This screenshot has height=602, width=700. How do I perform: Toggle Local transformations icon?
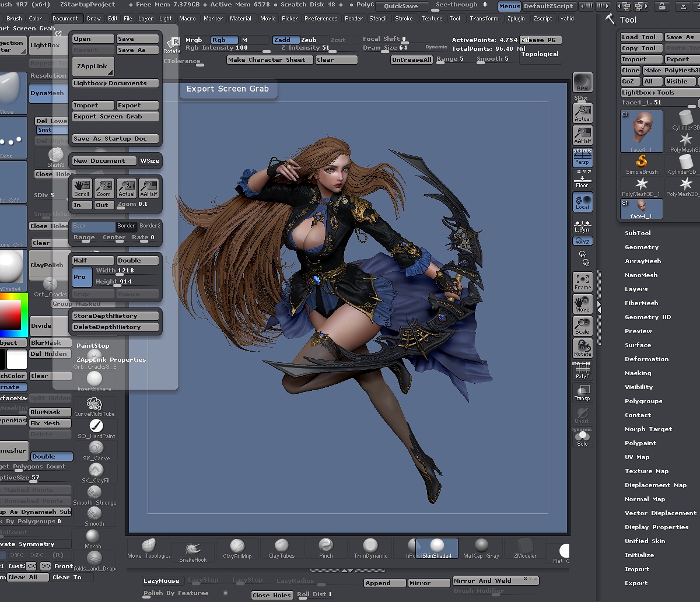click(582, 202)
